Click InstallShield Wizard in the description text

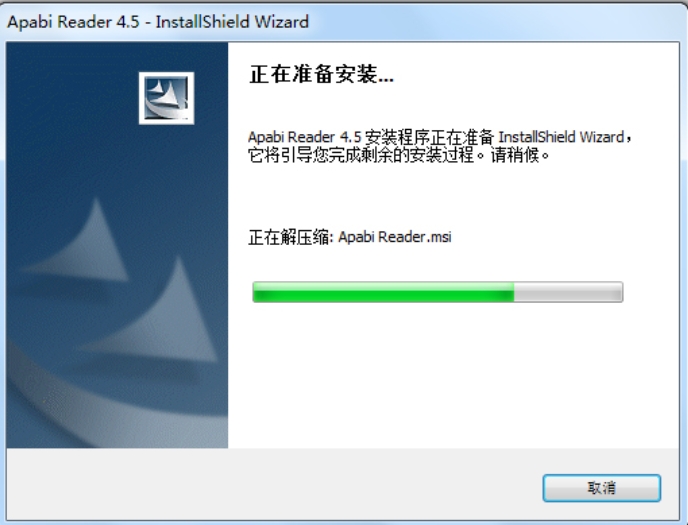coord(561,137)
